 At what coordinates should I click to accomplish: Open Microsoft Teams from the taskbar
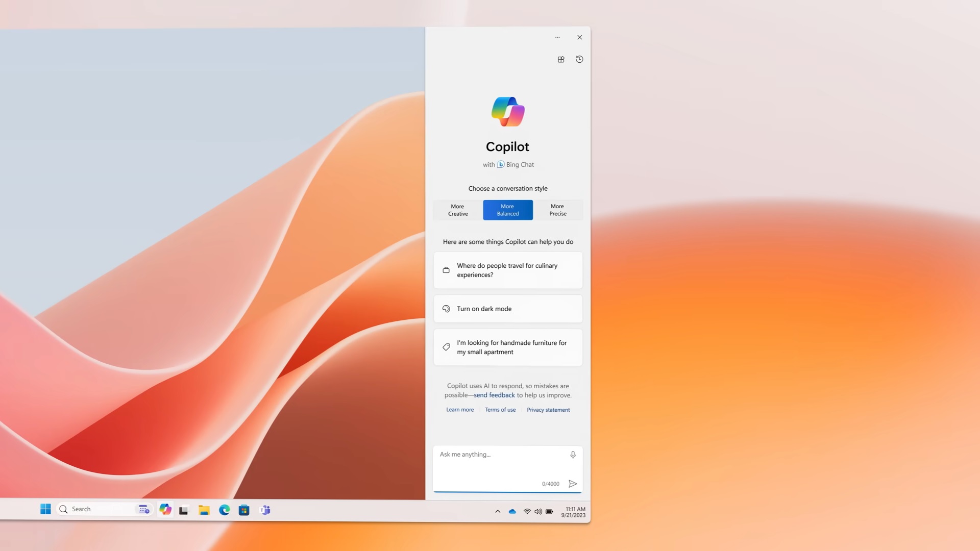[265, 509]
